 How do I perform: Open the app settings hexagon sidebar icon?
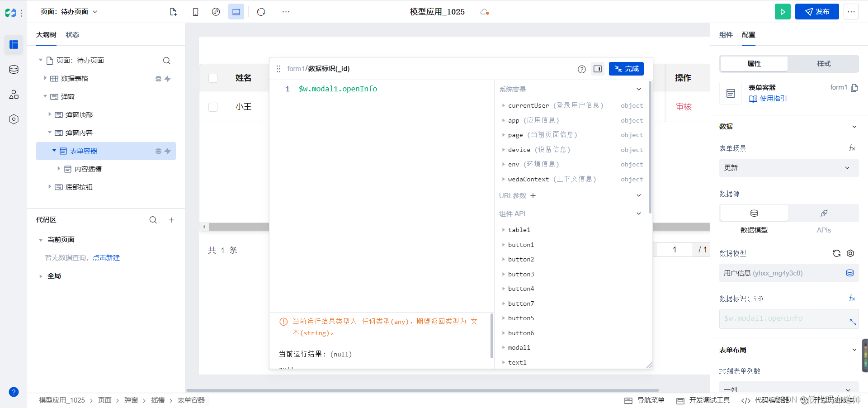click(x=14, y=119)
